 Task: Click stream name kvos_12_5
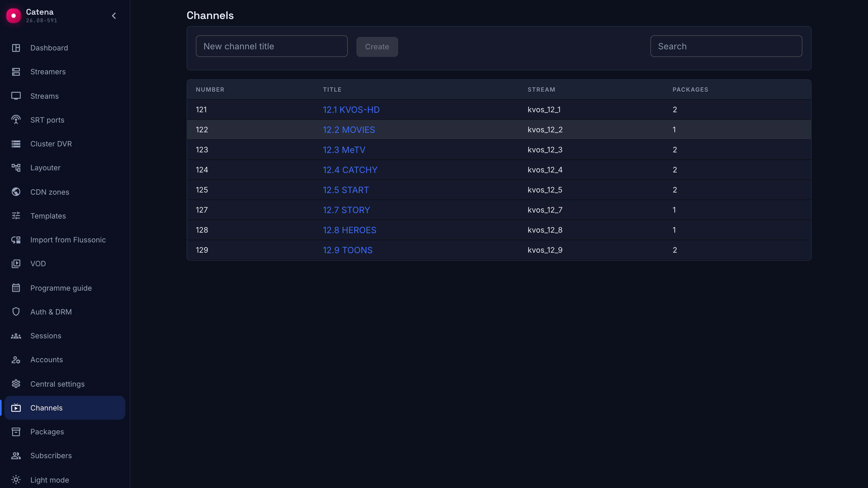pyautogui.click(x=544, y=190)
